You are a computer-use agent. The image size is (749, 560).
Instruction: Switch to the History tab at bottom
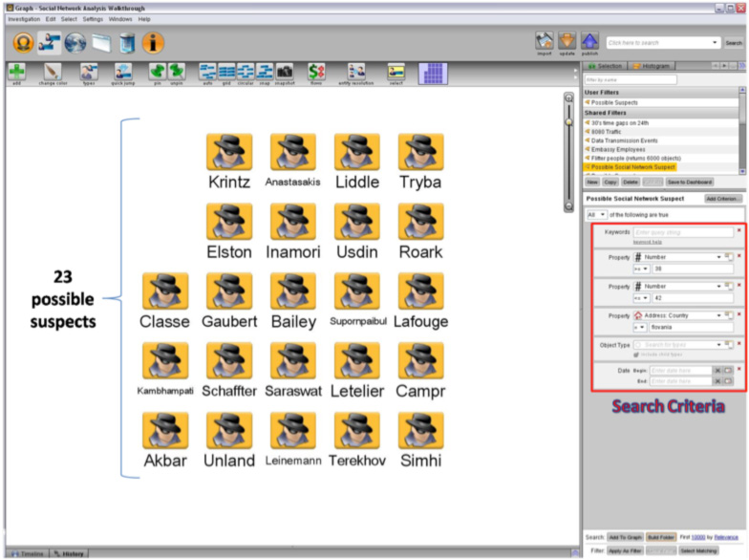click(69, 554)
